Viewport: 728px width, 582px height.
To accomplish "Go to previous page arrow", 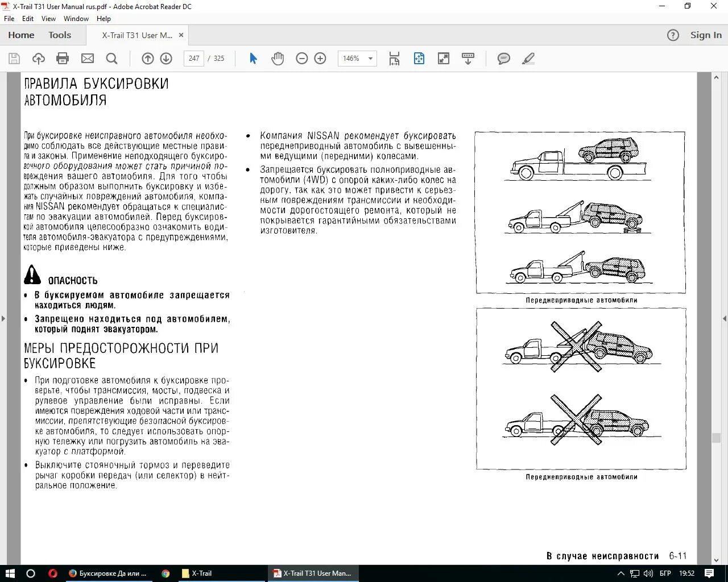I will [147, 59].
